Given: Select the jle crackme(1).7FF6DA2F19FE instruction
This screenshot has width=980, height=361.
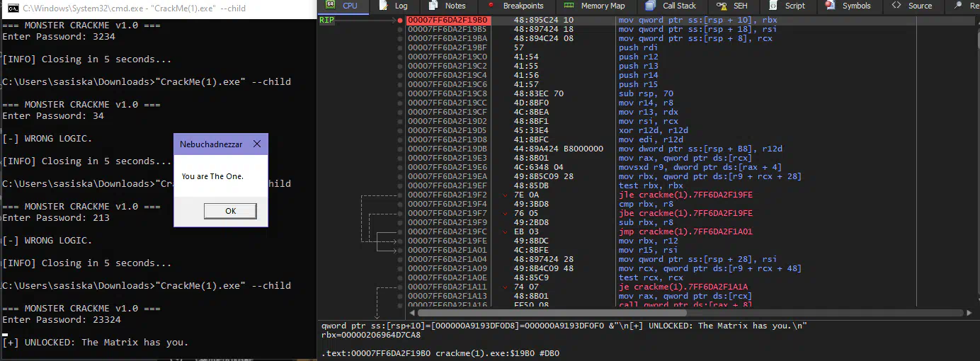Looking at the screenshot, I should (x=685, y=195).
